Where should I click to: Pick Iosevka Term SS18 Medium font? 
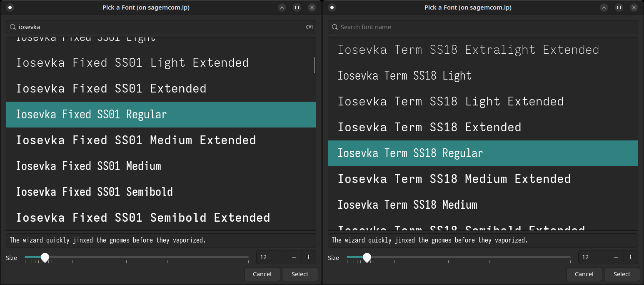(407, 205)
